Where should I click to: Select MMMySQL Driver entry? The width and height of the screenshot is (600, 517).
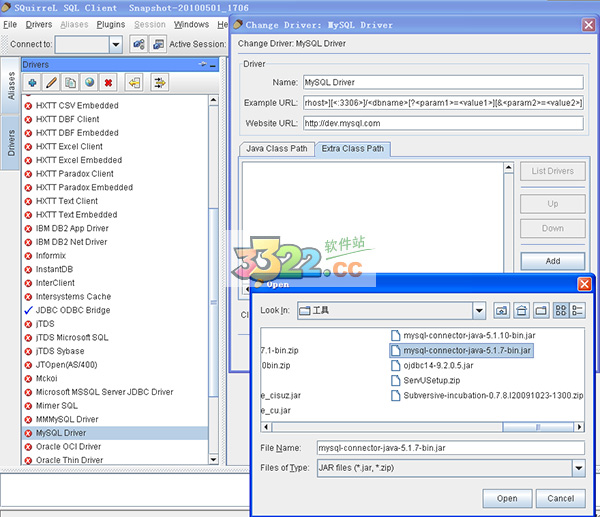tap(115, 419)
